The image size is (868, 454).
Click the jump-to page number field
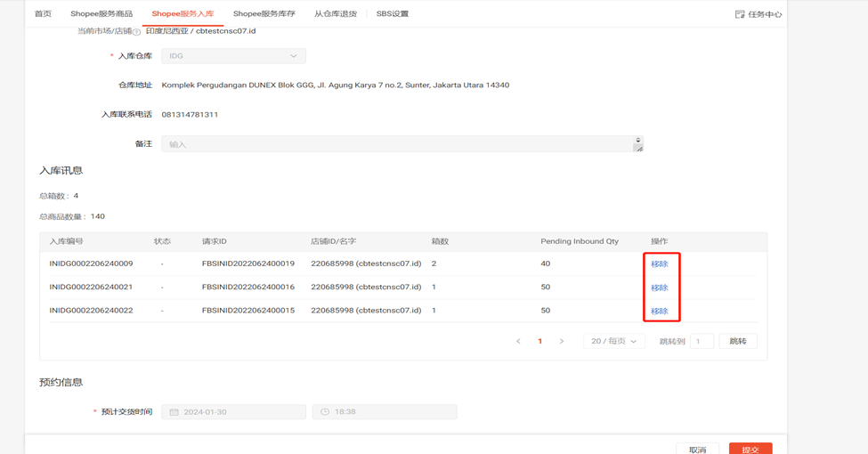(702, 342)
